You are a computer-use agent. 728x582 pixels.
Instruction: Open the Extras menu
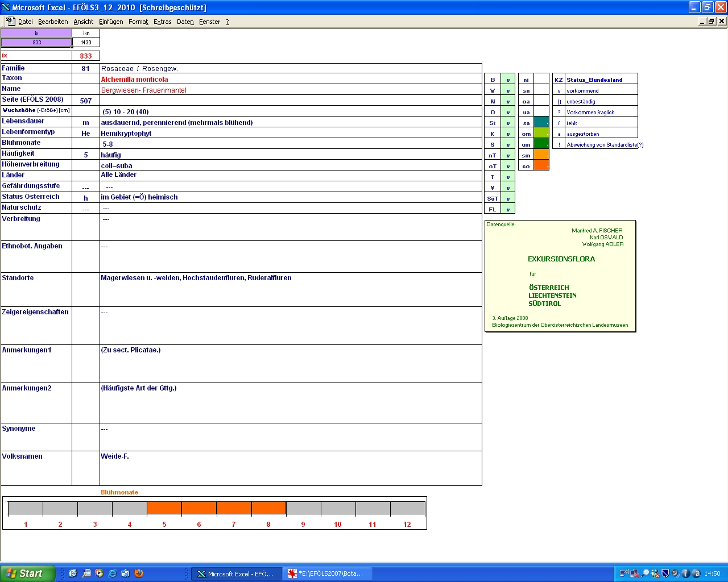click(163, 22)
